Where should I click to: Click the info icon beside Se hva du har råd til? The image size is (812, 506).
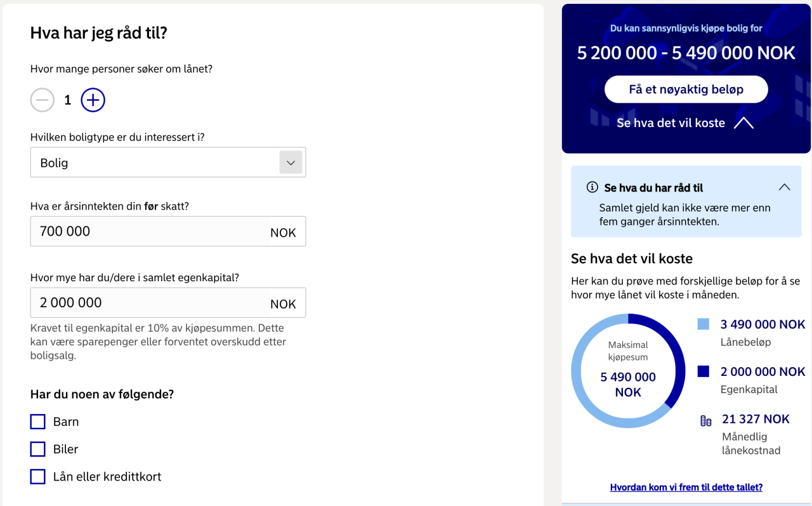tap(592, 187)
